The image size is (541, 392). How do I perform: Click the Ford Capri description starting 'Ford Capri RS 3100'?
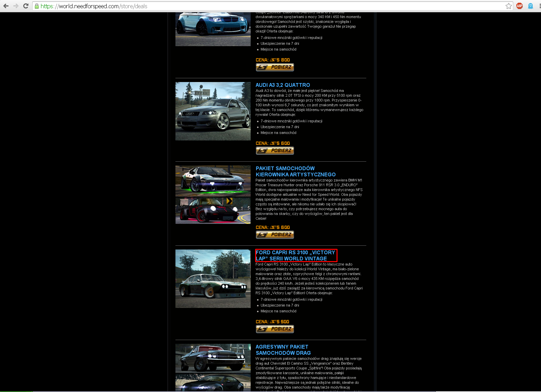pyautogui.click(x=309, y=279)
